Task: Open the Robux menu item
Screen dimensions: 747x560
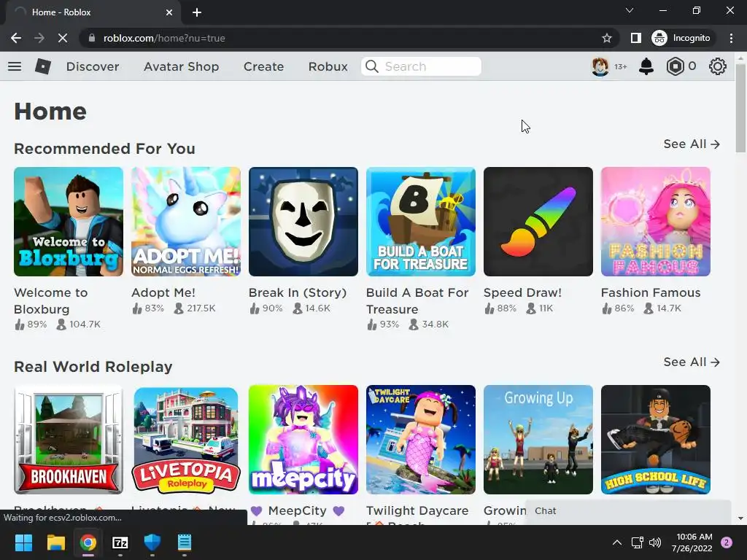Action: coord(328,66)
